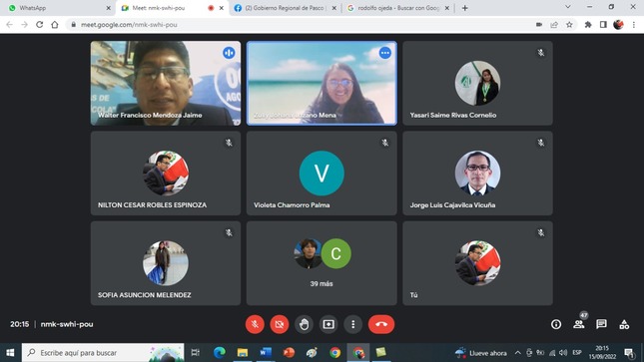
Task: Turn on your camera
Action: 280,324
